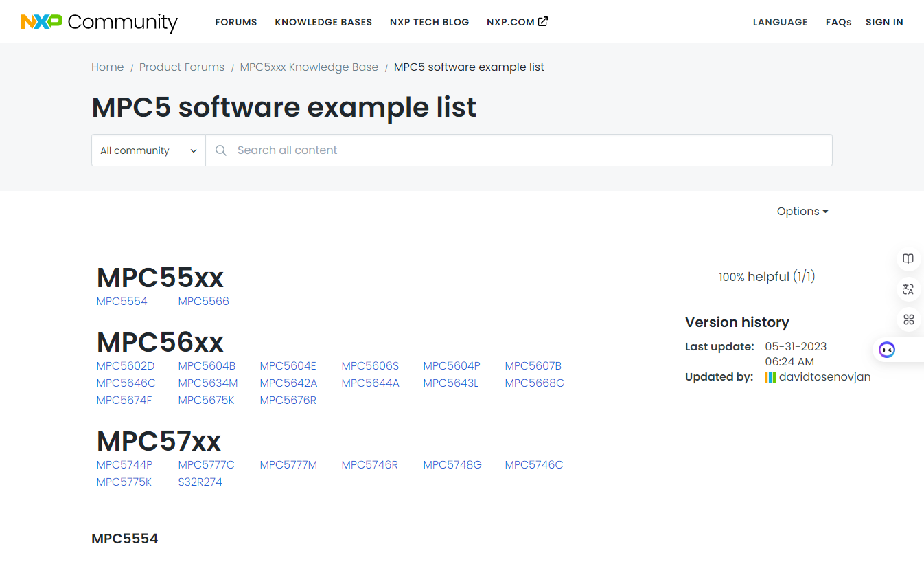Click the MPC56xx section heading

click(160, 342)
